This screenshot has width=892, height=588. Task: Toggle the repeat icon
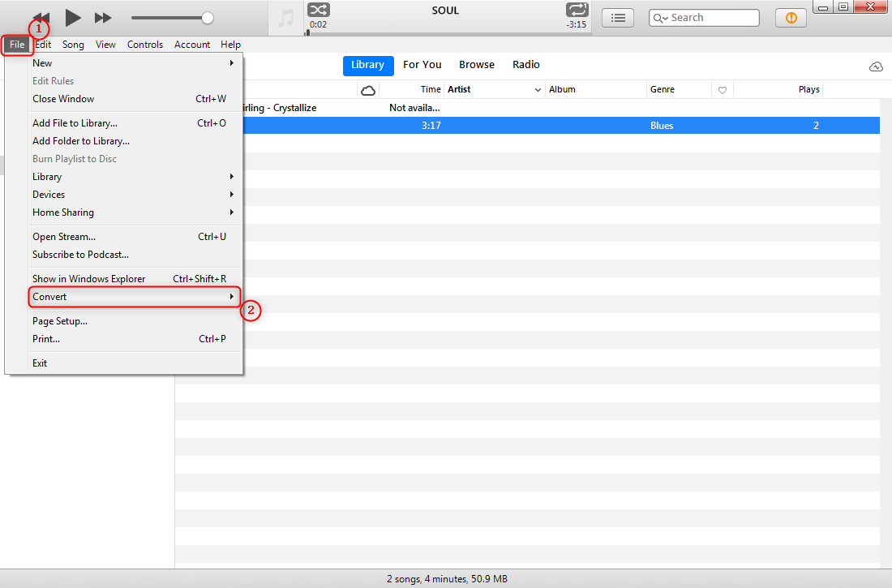coord(577,11)
